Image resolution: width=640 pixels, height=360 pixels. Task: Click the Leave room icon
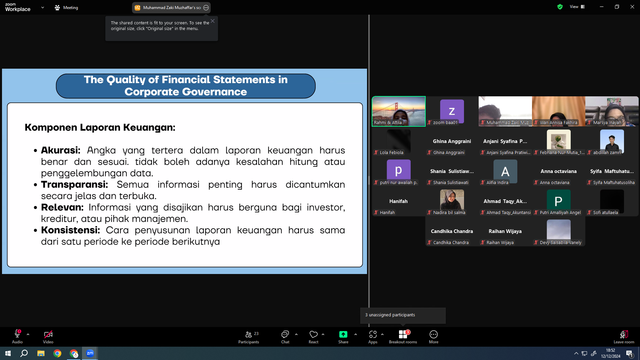(x=624, y=337)
